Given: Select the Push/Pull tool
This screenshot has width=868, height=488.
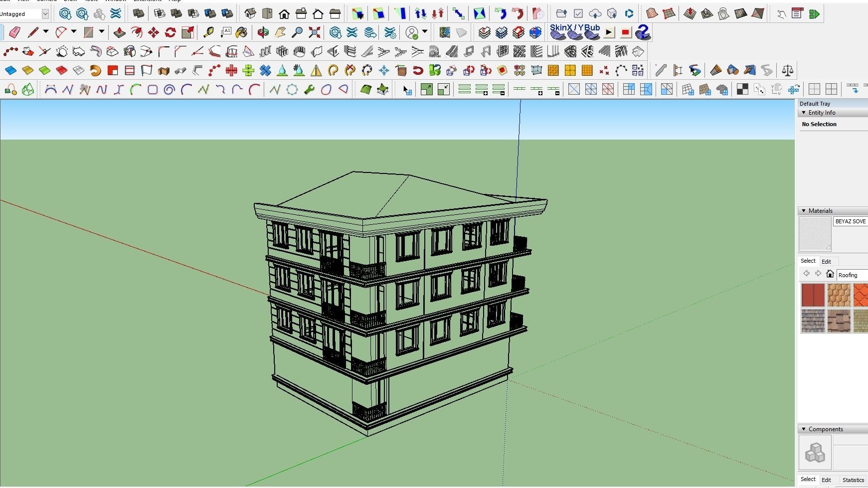Looking at the screenshot, I should tap(120, 33).
